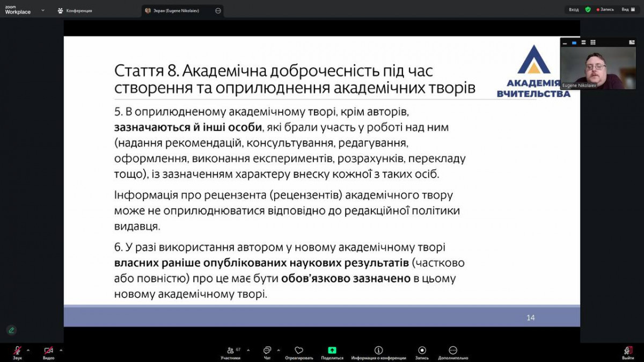
Task: Expand audio options arrow next to Звук
Action: (x=28, y=350)
